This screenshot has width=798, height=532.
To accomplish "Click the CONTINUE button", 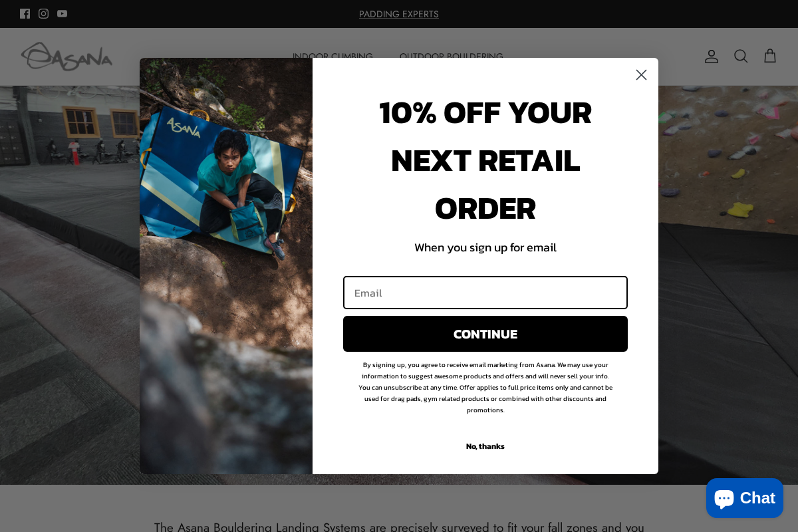I will [485, 334].
